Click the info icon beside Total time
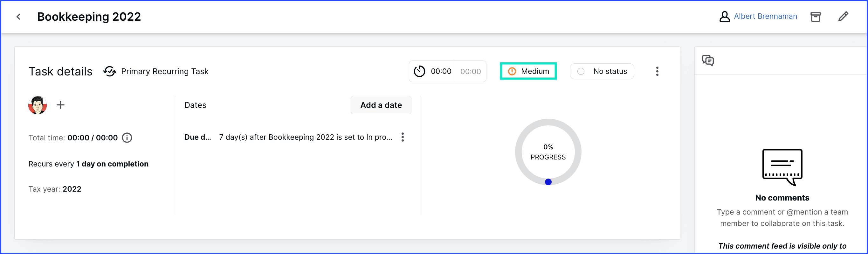 click(x=127, y=138)
